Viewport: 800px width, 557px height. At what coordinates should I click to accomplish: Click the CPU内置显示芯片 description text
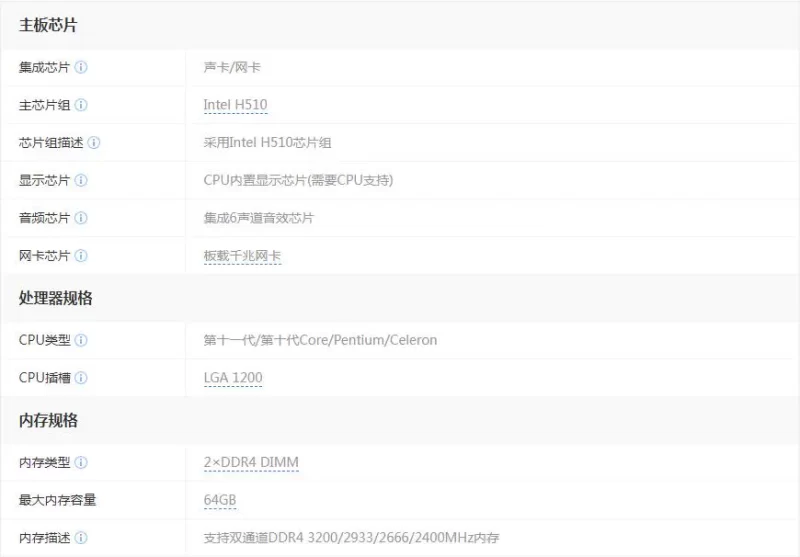point(298,181)
